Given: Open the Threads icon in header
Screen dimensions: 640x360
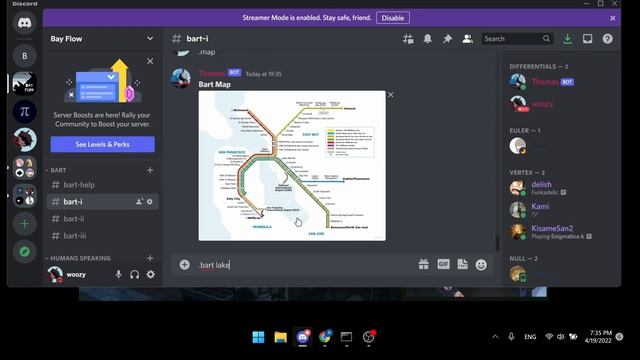Looking at the screenshot, I should (408, 39).
